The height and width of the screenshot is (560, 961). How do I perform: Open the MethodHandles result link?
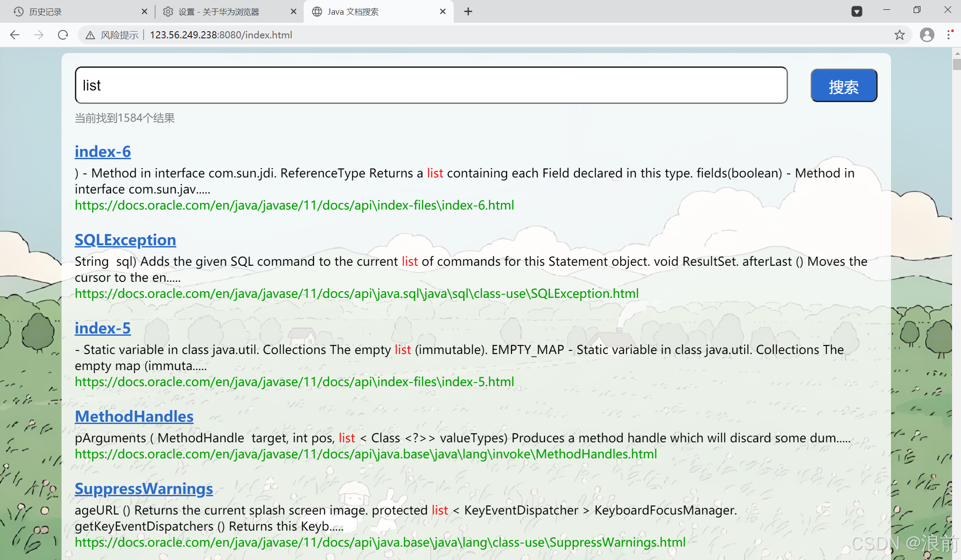tap(134, 416)
